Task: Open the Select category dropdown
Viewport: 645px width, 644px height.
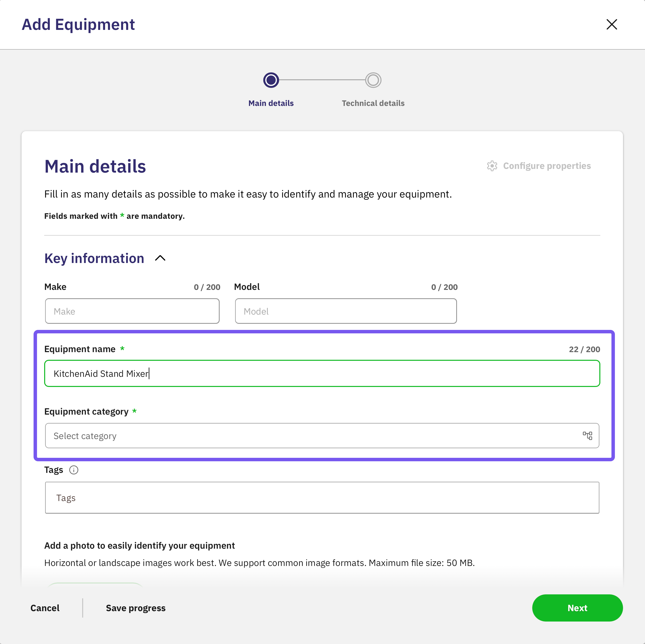Action: tap(310, 436)
